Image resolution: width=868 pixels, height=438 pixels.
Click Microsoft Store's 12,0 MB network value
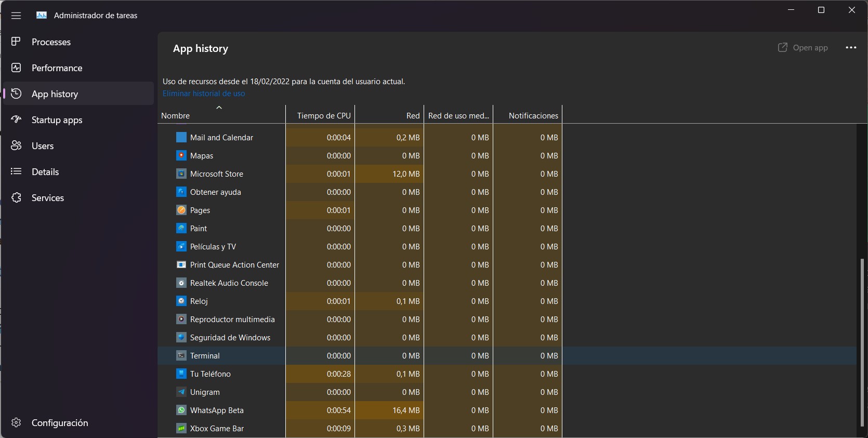click(406, 174)
